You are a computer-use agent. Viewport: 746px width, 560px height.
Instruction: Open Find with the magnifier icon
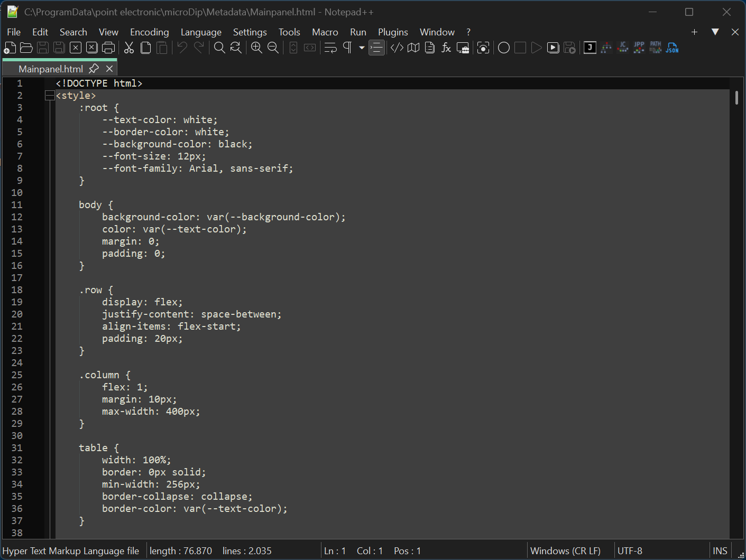pos(219,48)
